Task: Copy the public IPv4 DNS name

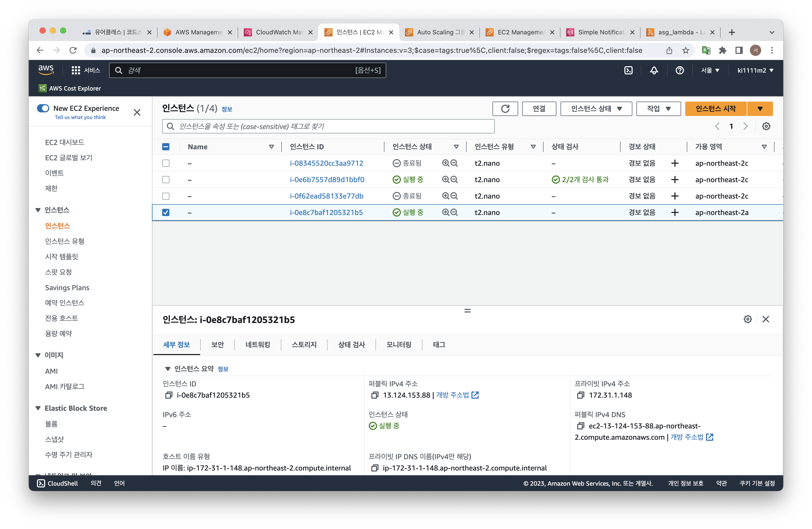Action: (x=580, y=426)
